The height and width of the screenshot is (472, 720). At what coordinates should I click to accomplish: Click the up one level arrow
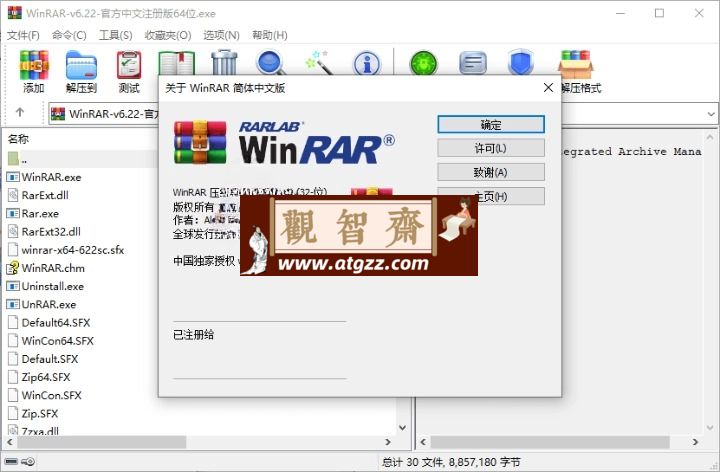point(20,112)
